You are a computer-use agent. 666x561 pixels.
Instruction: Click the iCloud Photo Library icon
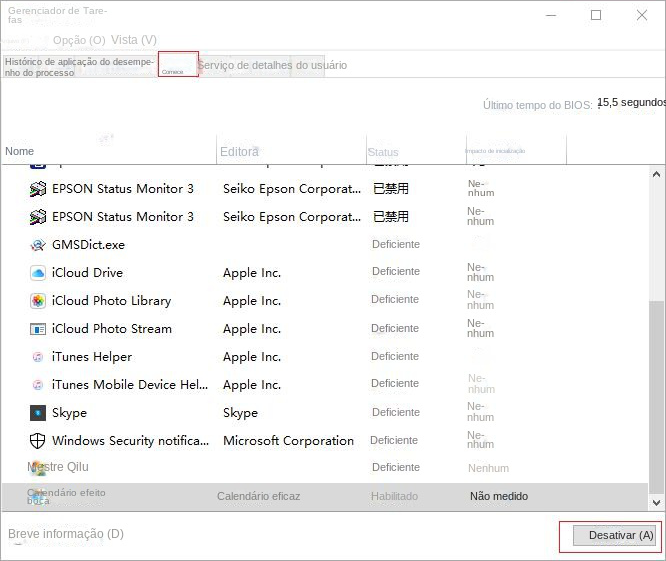click(38, 301)
